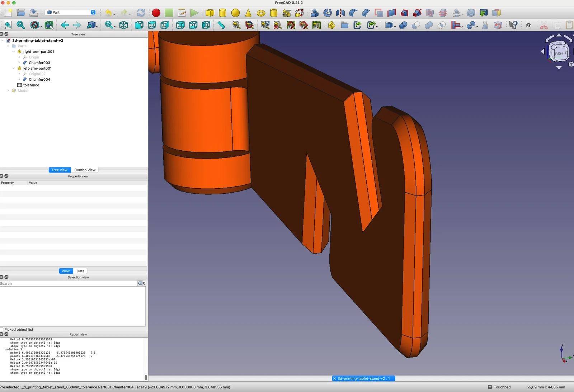The image size is (574, 392).
Task: Click the Fit all view icon
Action: click(8, 25)
